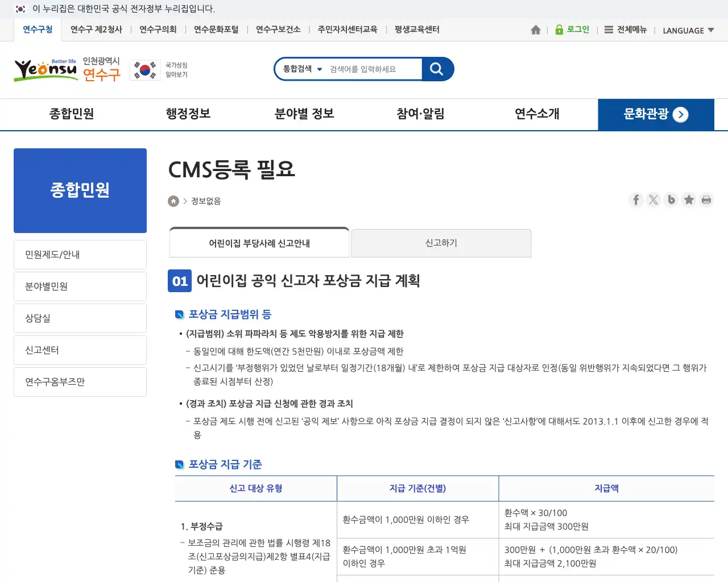Image resolution: width=728 pixels, height=582 pixels.
Task: Open the 행정정보 main menu
Action: pyautogui.click(x=188, y=114)
